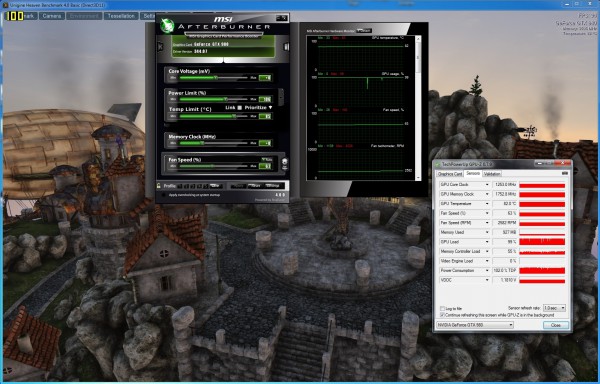
Task: Click the Apply button in Afterburner
Action: (238, 186)
